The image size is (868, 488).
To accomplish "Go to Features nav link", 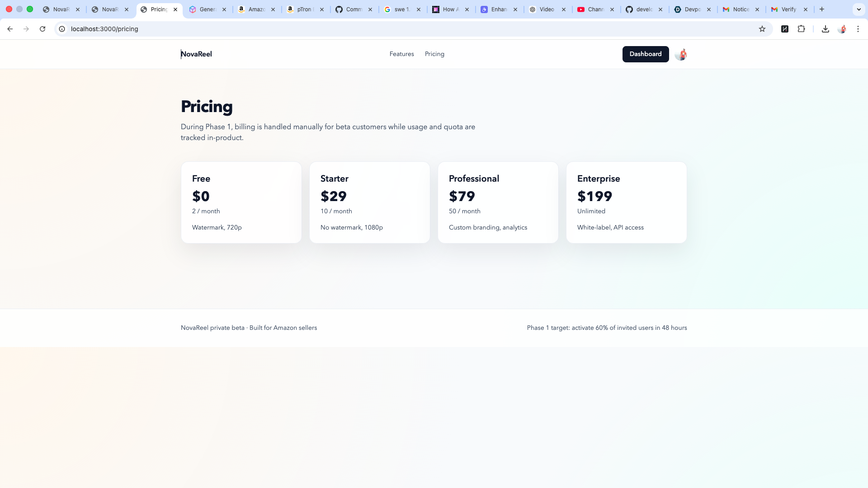I will [x=401, y=54].
